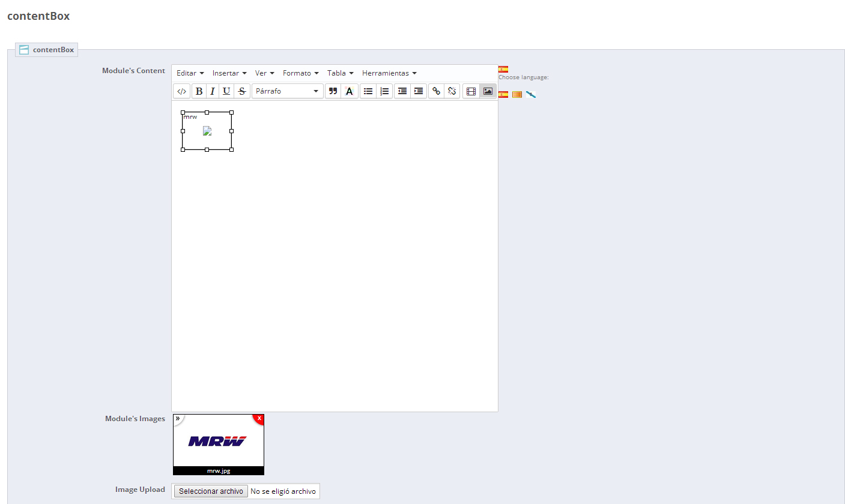Open the Formato menu
The width and height of the screenshot is (845, 504).
pyautogui.click(x=301, y=73)
